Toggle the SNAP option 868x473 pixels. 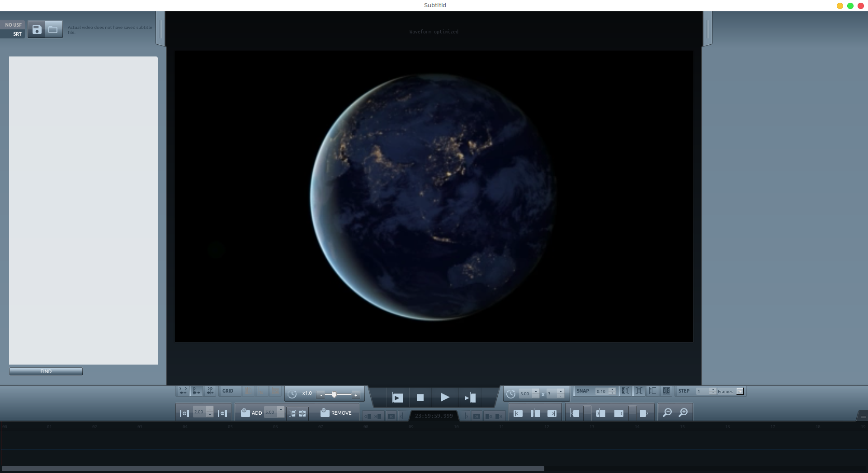tap(583, 391)
